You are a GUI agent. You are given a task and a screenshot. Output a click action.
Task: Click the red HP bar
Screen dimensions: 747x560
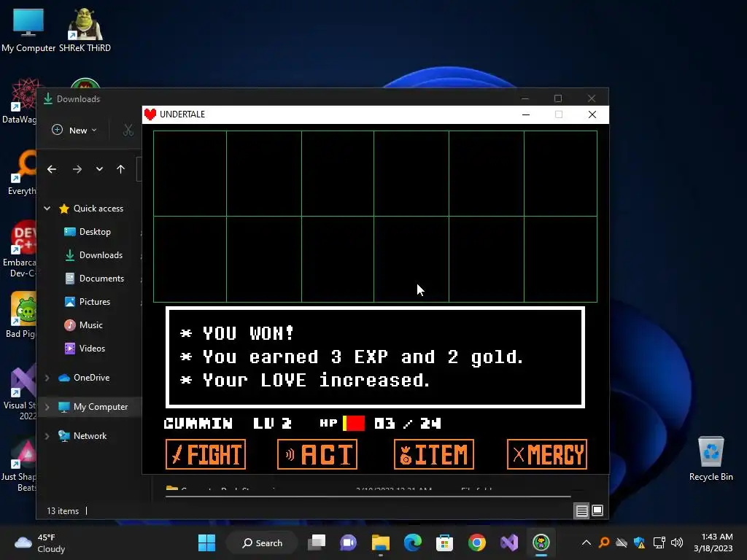tap(354, 423)
